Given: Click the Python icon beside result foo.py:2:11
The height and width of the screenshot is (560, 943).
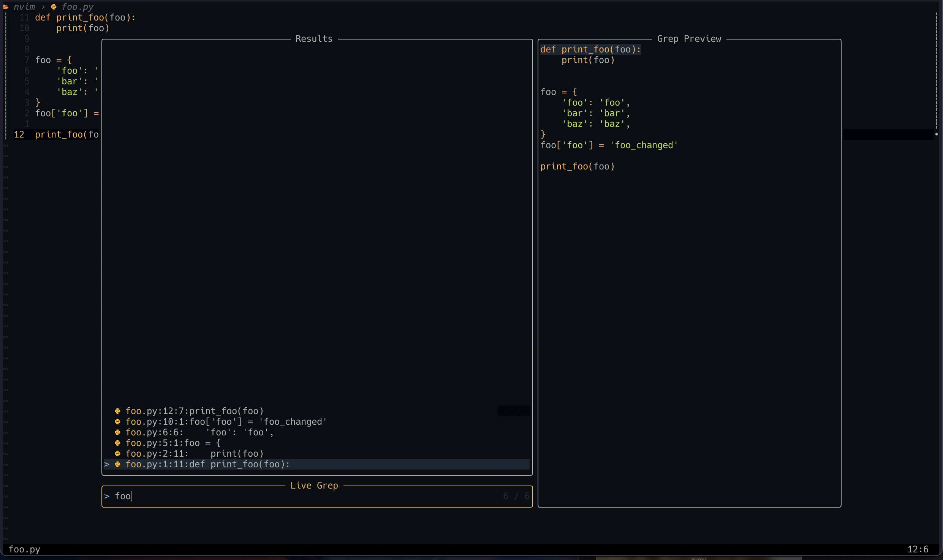Looking at the screenshot, I should (x=118, y=454).
